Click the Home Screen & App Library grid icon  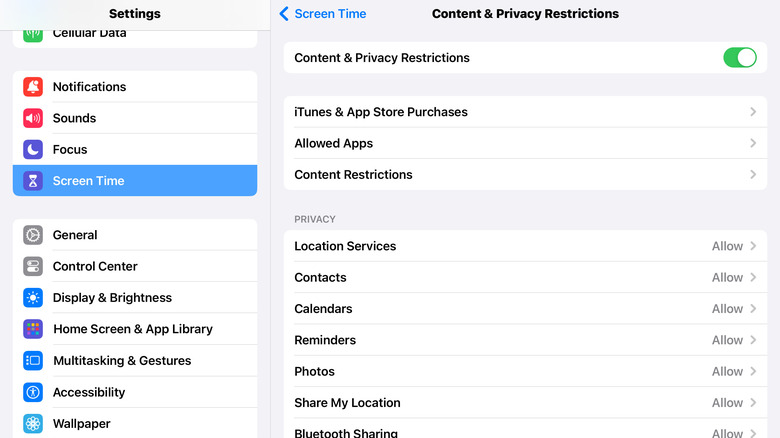point(33,329)
